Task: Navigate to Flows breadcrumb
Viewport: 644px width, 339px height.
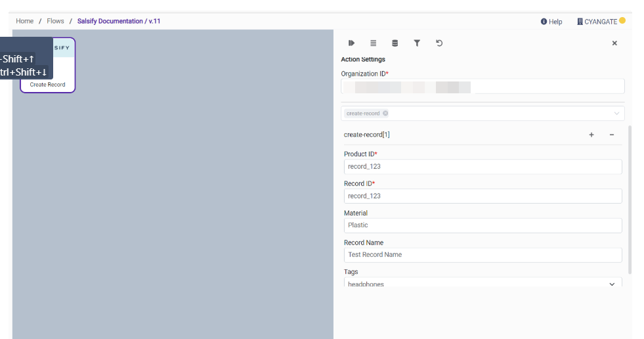Action: (x=55, y=21)
